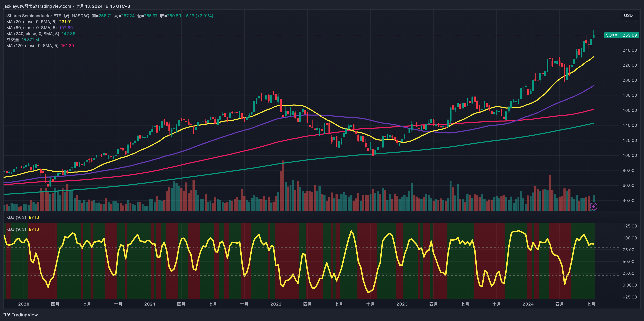Viewport: 644px width, 321px height.
Task: Click the 2024 label on time axis
Action: [528, 304]
